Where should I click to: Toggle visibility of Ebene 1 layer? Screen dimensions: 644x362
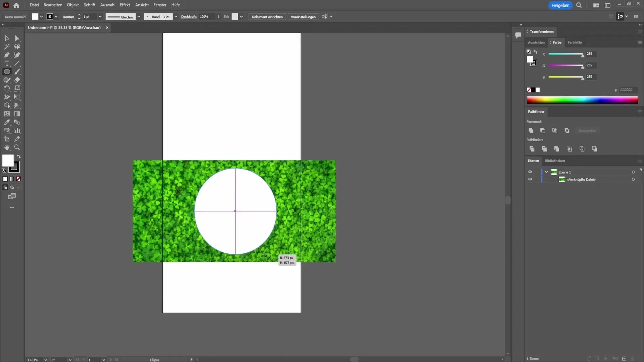[x=530, y=172]
